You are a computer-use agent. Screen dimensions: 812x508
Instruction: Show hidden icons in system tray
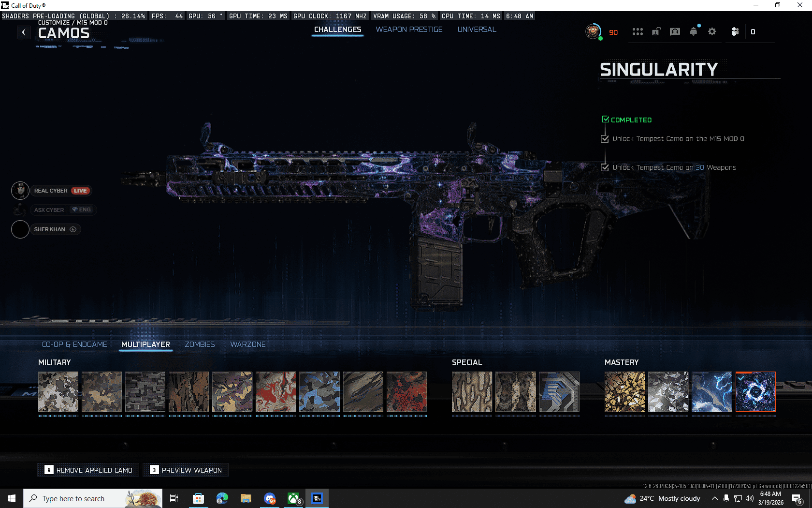tap(714, 498)
